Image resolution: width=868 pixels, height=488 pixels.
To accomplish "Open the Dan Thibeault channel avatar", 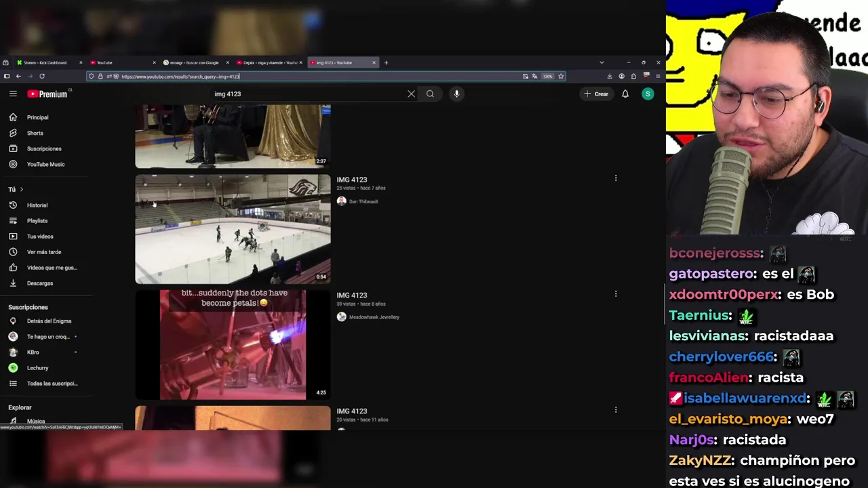I will click(x=341, y=201).
